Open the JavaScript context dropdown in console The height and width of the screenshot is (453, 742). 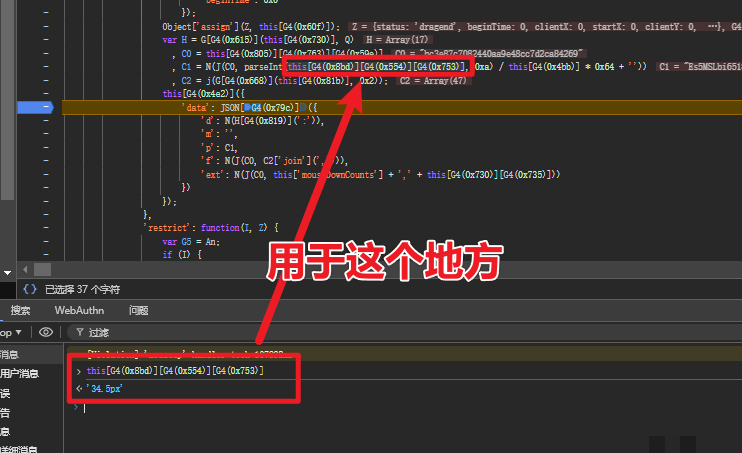14,332
